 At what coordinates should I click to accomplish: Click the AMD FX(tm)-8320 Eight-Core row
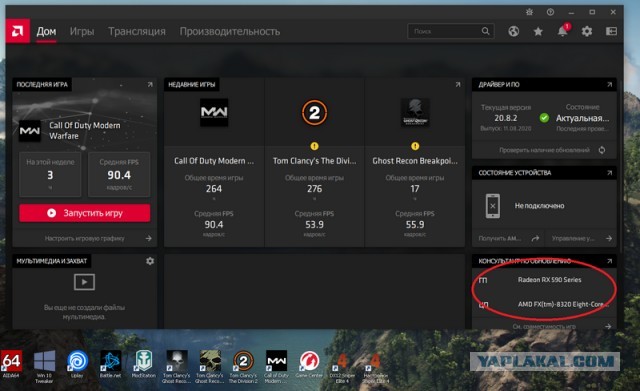point(544,304)
